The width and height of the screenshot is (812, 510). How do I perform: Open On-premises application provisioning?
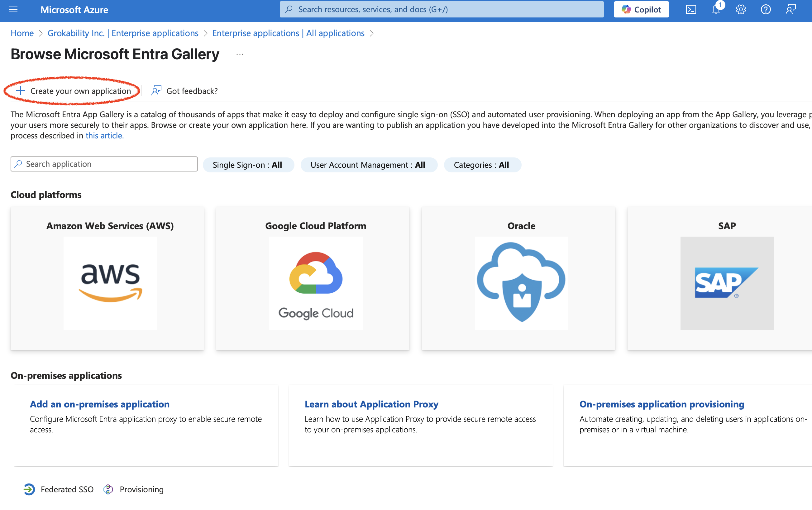point(662,404)
